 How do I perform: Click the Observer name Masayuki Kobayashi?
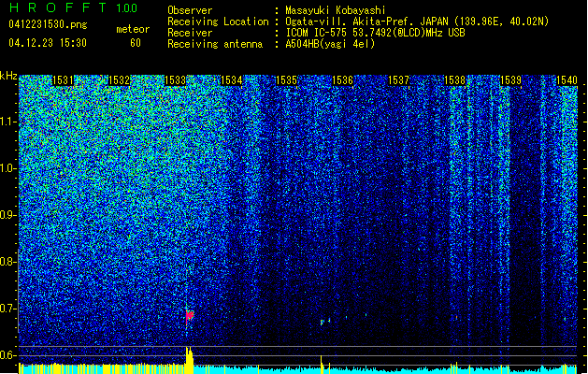(336, 10)
